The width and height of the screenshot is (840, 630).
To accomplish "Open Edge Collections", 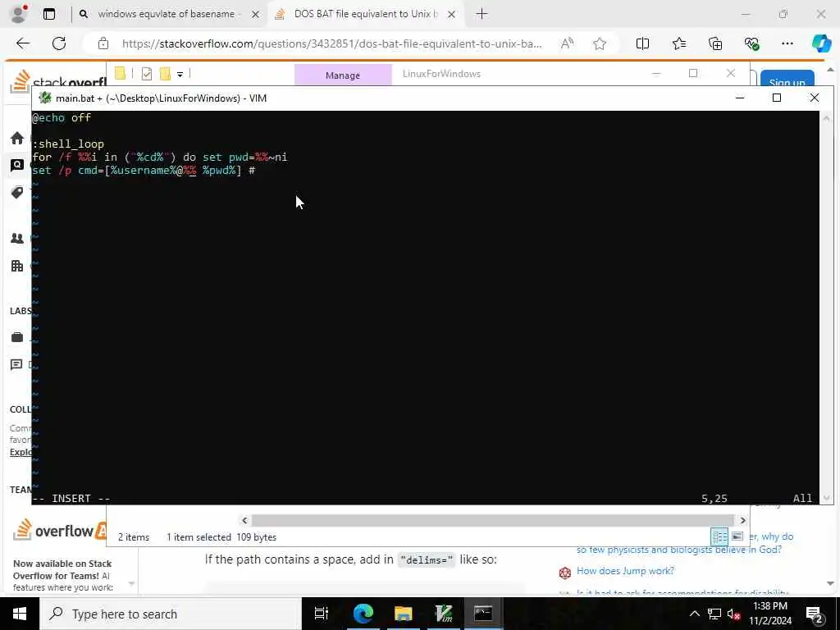I will click(715, 43).
